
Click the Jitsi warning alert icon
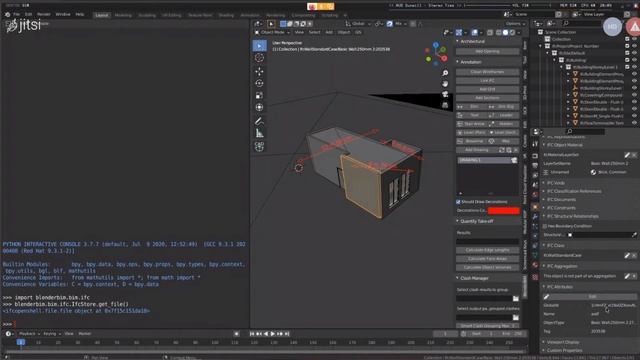click(x=634, y=27)
